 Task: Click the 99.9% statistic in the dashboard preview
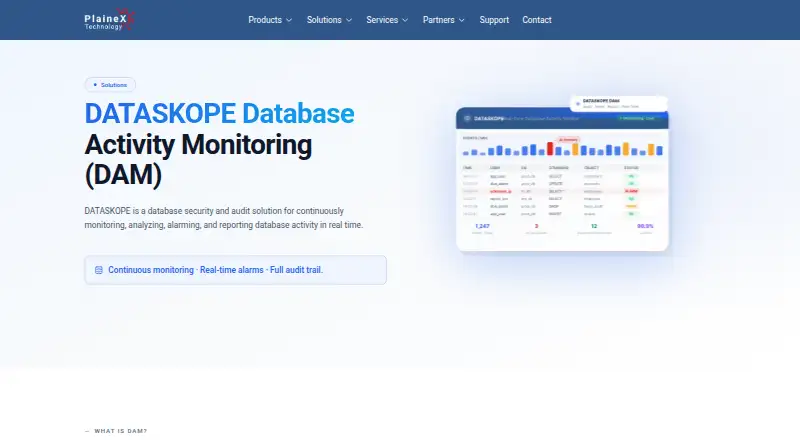click(645, 226)
